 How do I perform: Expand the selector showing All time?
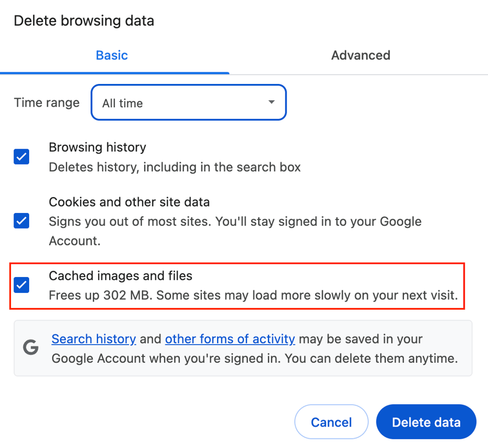click(188, 102)
